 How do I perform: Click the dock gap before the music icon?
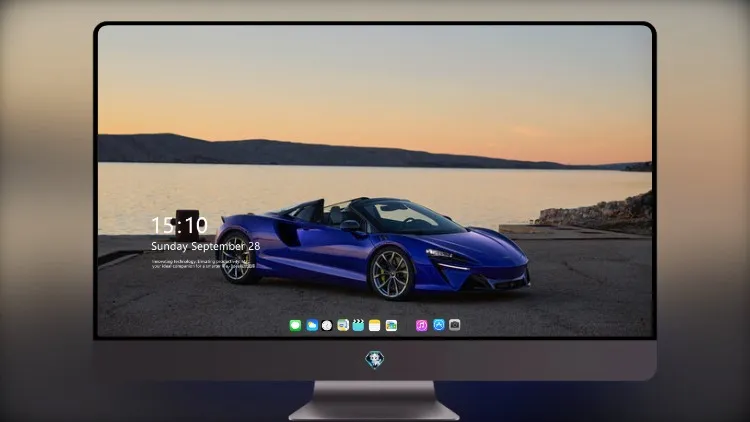pos(407,325)
